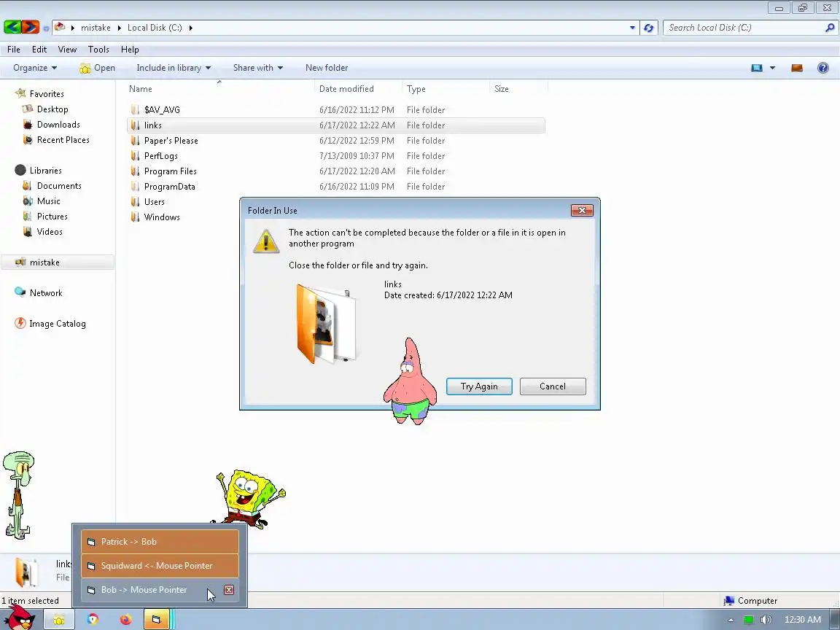Viewport: 840px width, 630px height.
Task: Open the Edit menu
Action: coord(39,50)
